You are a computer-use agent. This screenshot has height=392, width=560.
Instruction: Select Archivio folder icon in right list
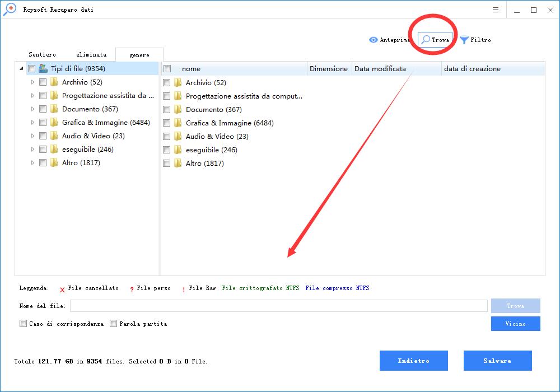(178, 83)
